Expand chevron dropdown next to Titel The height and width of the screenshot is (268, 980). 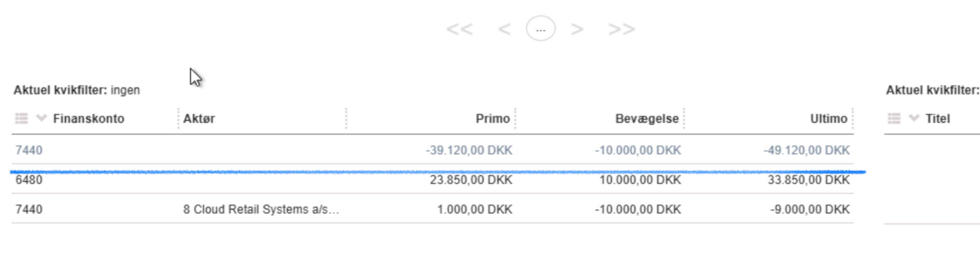(x=913, y=118)
